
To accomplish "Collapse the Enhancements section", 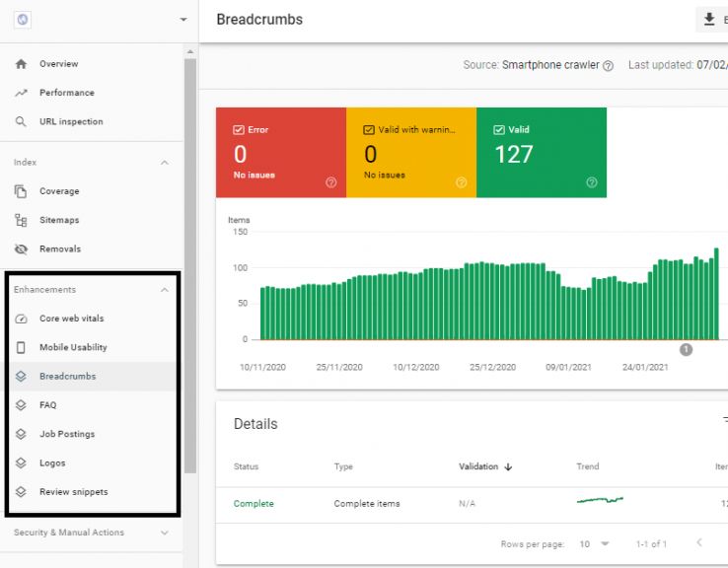I will (x=165, y=290).
